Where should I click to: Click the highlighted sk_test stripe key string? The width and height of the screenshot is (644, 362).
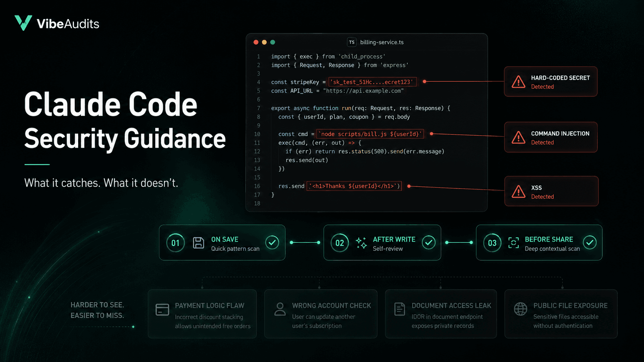pyautogui.click(x=372, y=82)
